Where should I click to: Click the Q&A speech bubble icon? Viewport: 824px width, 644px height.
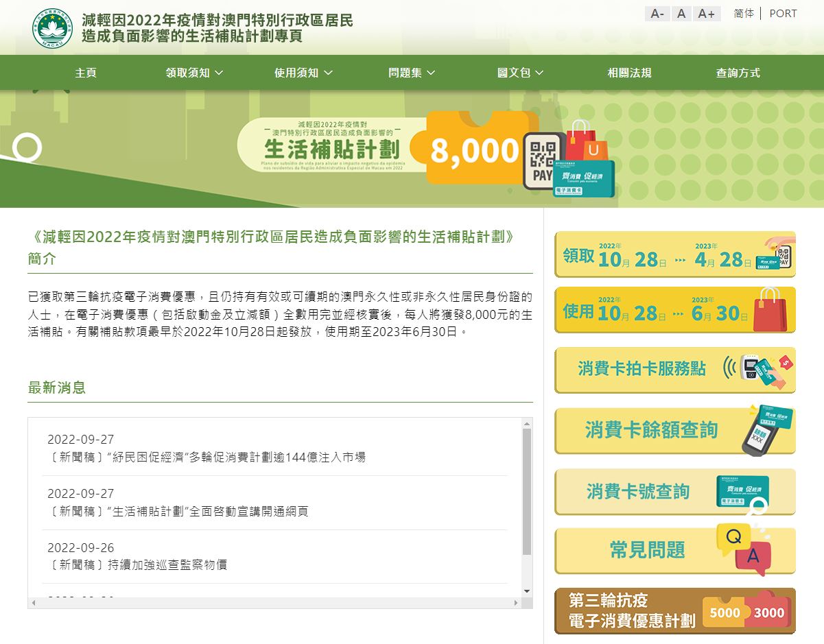pos(743,549)
